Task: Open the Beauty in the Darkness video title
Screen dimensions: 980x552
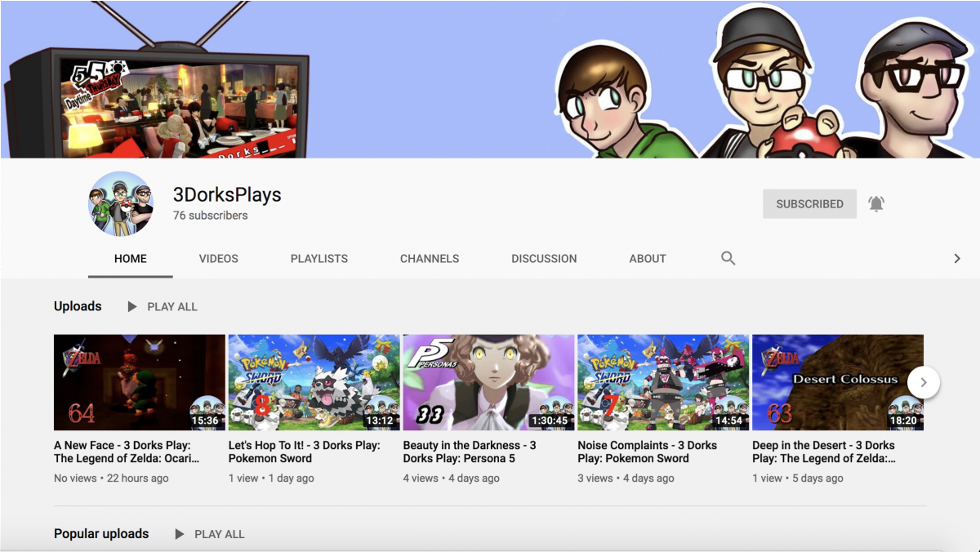Action: [469, 452]
